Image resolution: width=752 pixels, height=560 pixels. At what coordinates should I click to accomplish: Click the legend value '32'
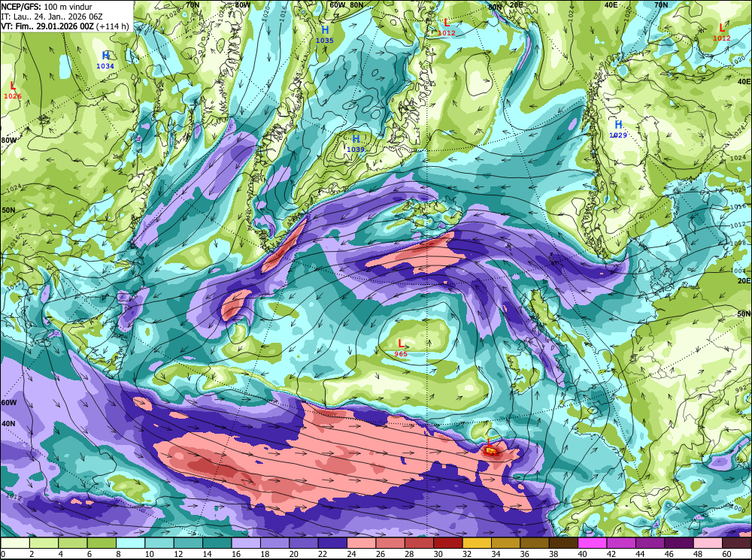[467, 554]
